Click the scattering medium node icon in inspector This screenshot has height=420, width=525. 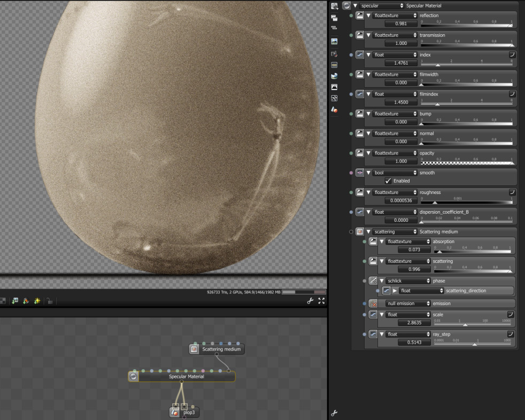(x=360, y=231)
